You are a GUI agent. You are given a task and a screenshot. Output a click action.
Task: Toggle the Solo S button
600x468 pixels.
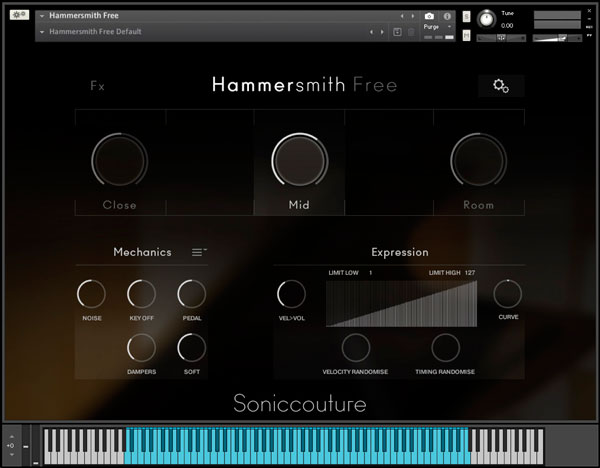coord(466,16)
